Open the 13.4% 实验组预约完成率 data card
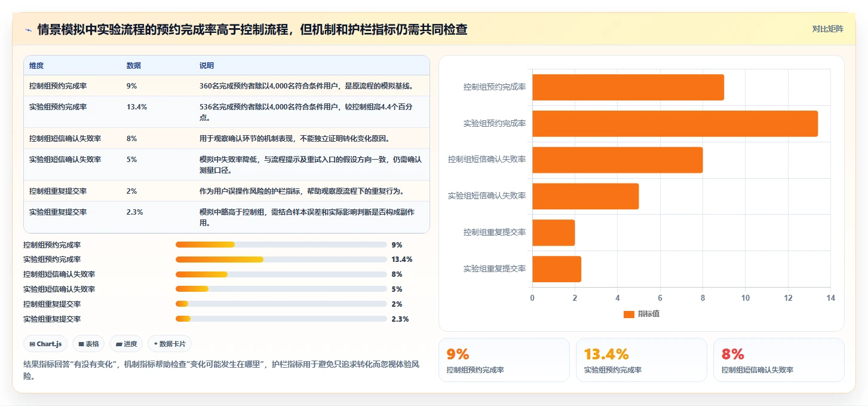This screenshot has width=868, height=406. tap(642, 360)
